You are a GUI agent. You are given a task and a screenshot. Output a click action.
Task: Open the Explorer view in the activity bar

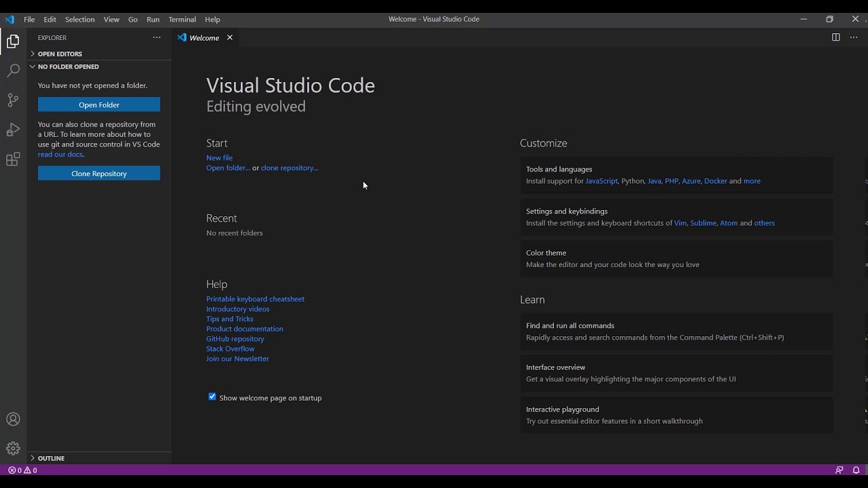pos(13,42)
